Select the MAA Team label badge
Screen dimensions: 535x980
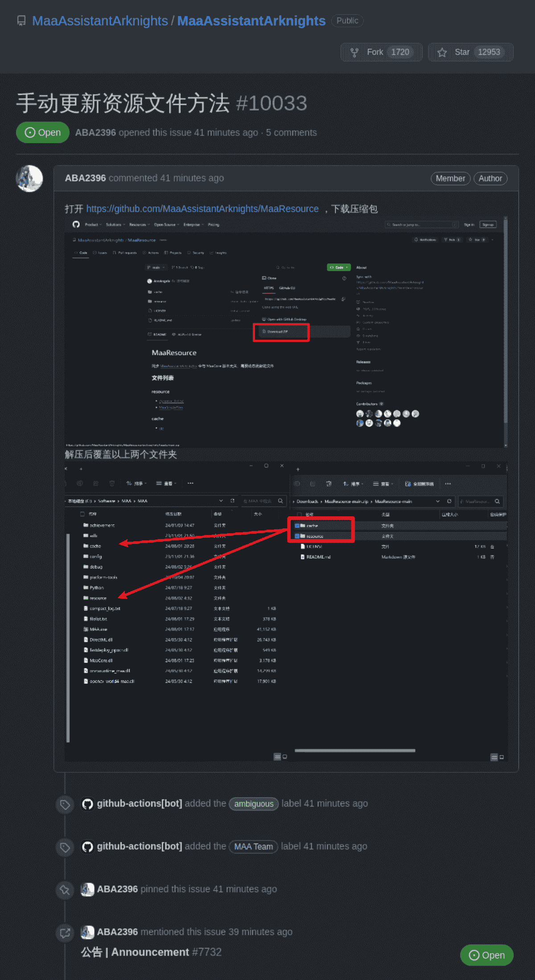click(x=253, y=847)
